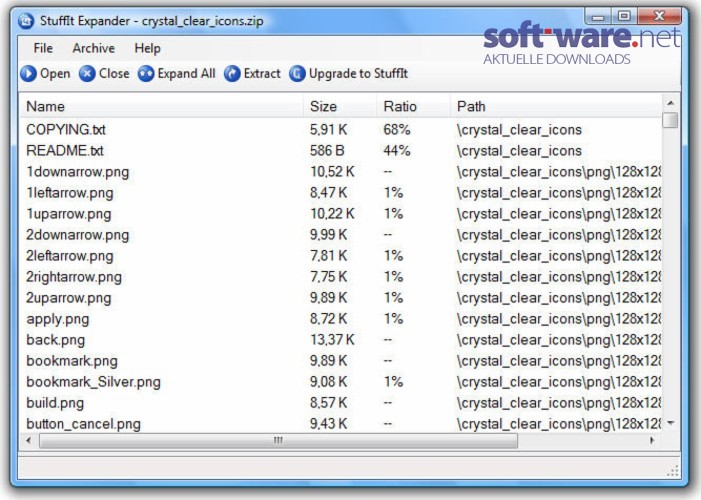The height and width of the screenshot is (500, 701).
Task: Click the vertical scrollbar thumb
Action: tap(671, 120)
